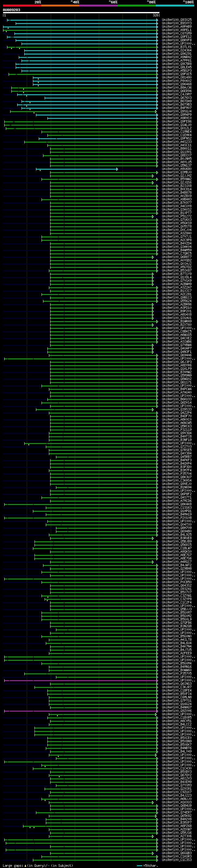Select UniRef100_C8BKC5 label
Screen dimensions: 197x868
point(177,332)
